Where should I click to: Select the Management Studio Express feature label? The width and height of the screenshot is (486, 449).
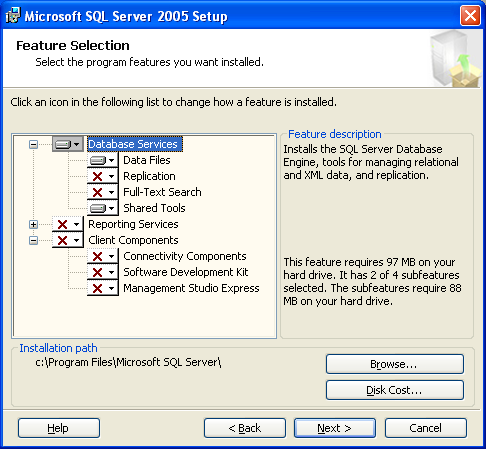click(191, 288)
